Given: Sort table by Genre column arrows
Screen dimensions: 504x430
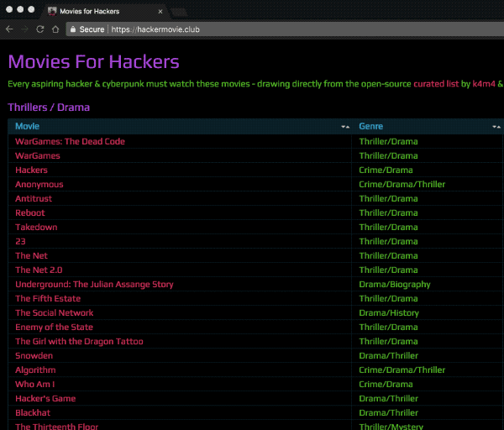Looking at the screenshot, I should pyautogui.click(x=496, y=127).
